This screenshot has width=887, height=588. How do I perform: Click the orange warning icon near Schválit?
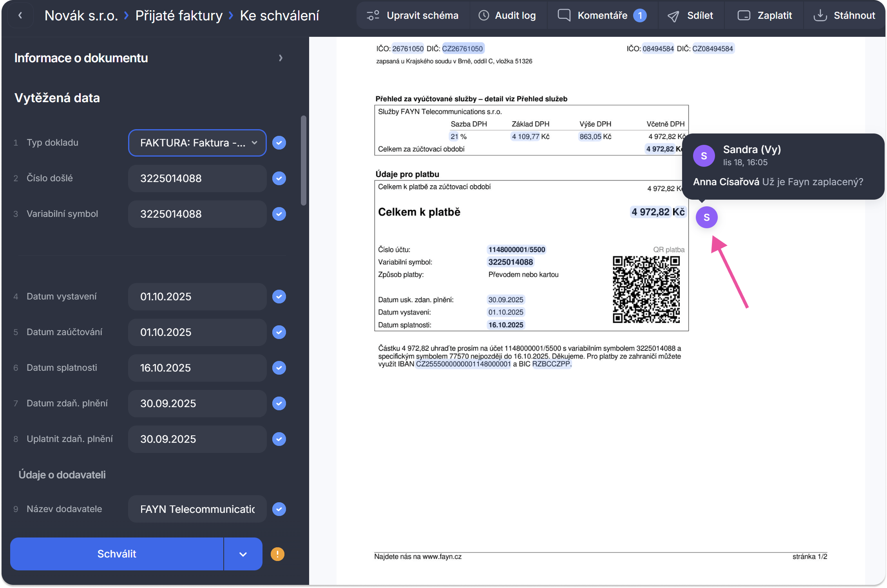[277, 554]
